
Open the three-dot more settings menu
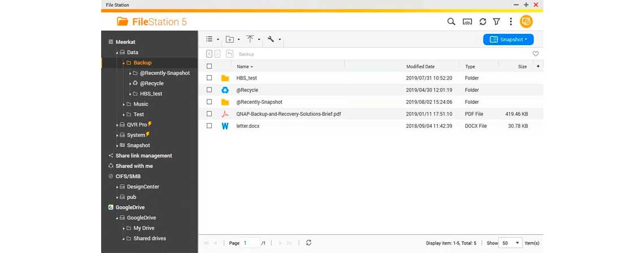click(x=511, y=21)
